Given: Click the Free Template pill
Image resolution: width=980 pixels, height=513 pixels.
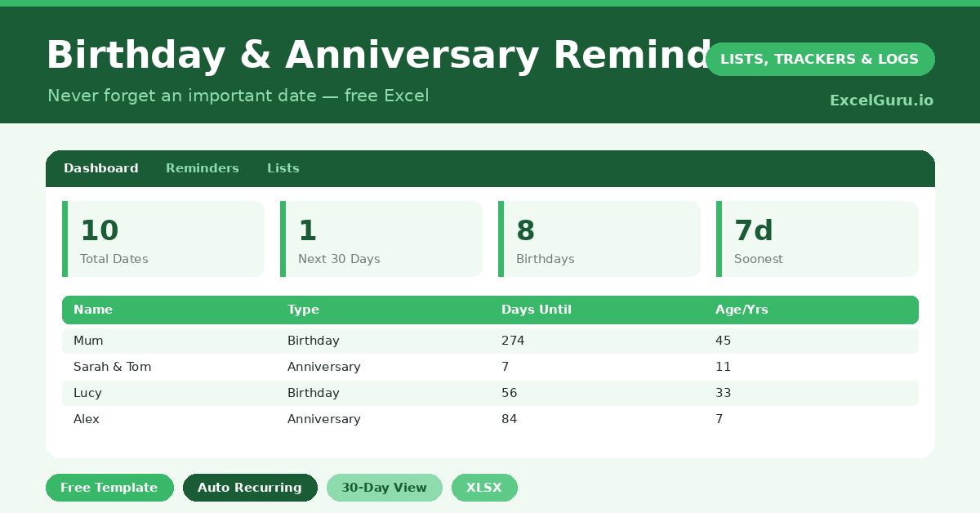Looking at the screenshot, I should pos(109,488).
